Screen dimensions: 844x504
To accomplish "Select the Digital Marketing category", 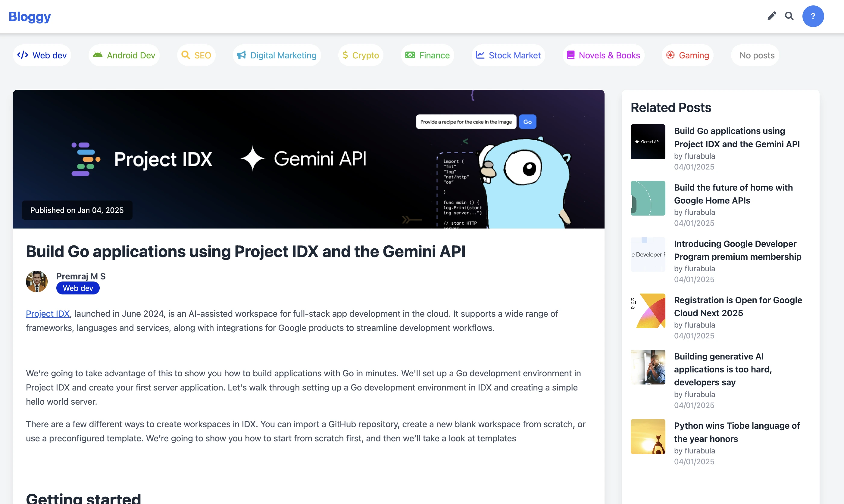I will 277,55.
